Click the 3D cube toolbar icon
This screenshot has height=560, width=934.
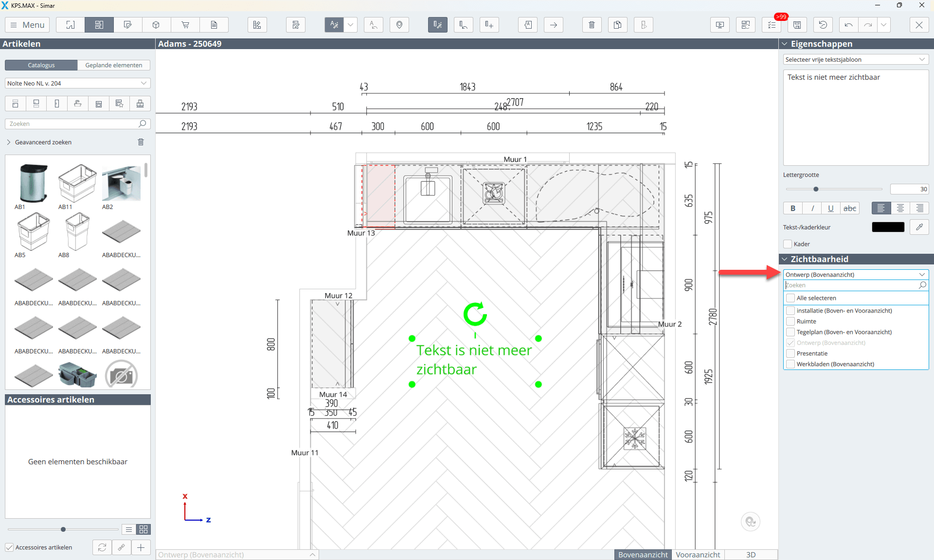(x=156, y=25)
